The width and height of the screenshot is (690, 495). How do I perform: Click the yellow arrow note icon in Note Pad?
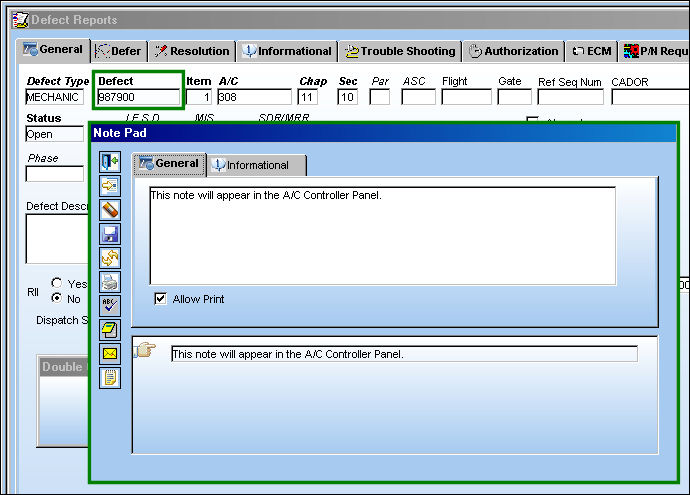coord(110,186)
